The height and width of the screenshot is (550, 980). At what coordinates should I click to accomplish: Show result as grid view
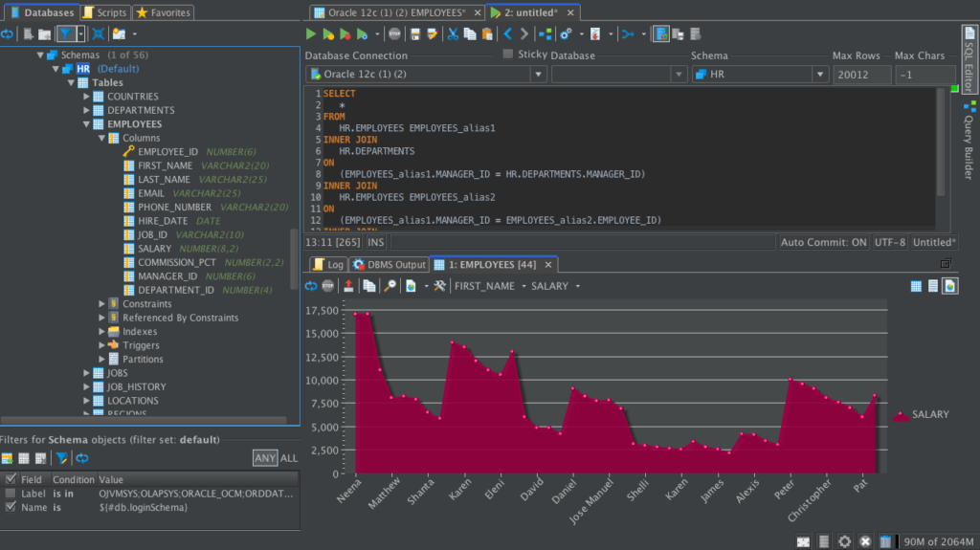pyautogui.click(x=916, y=286)
